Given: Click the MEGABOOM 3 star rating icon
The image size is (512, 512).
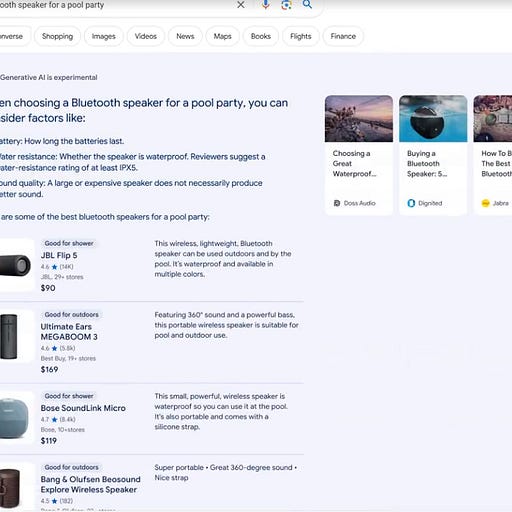Looking at the screenshot, I should (x=54, y=348).
